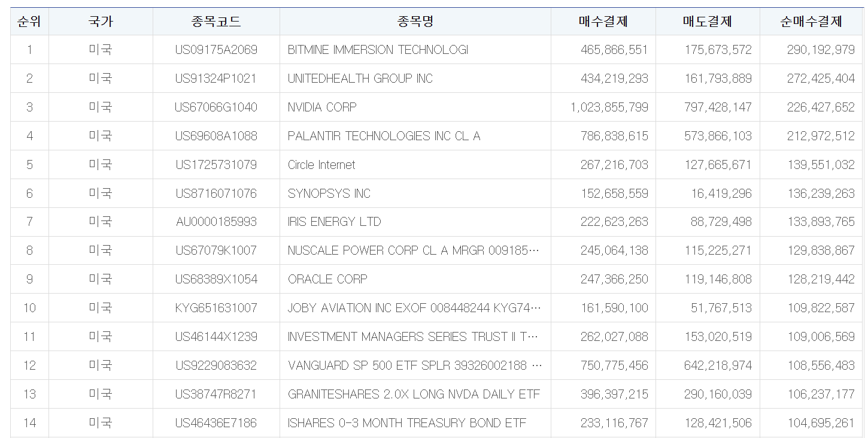Image resolution: width=868 pixels, height=438 pixels.
Task: Click the 순매수결제 column header
Action: point(811,22)
